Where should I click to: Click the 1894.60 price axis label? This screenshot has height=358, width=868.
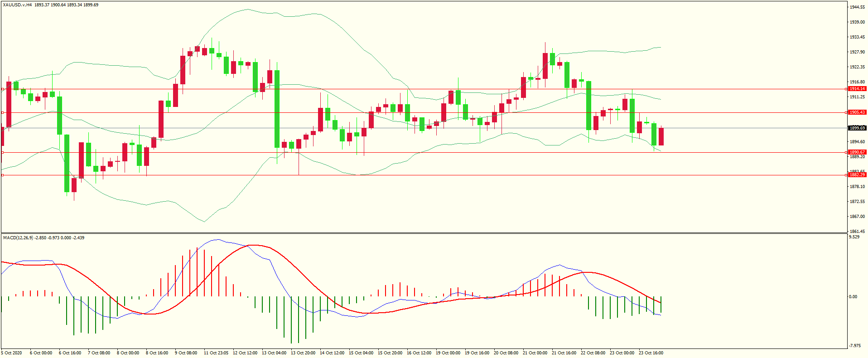[x=858, y=142]
